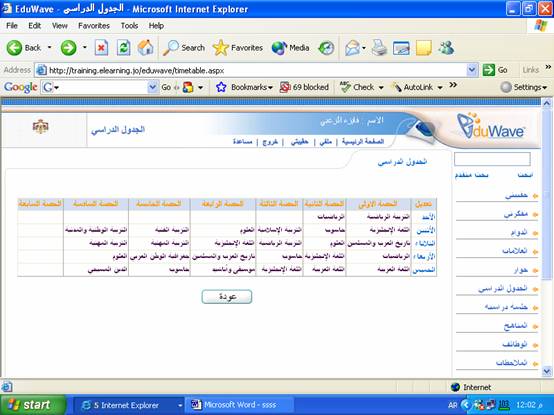Click the Mail envelope icon
The height and width of the screenshot is (415, 554).
pos(352,48)
